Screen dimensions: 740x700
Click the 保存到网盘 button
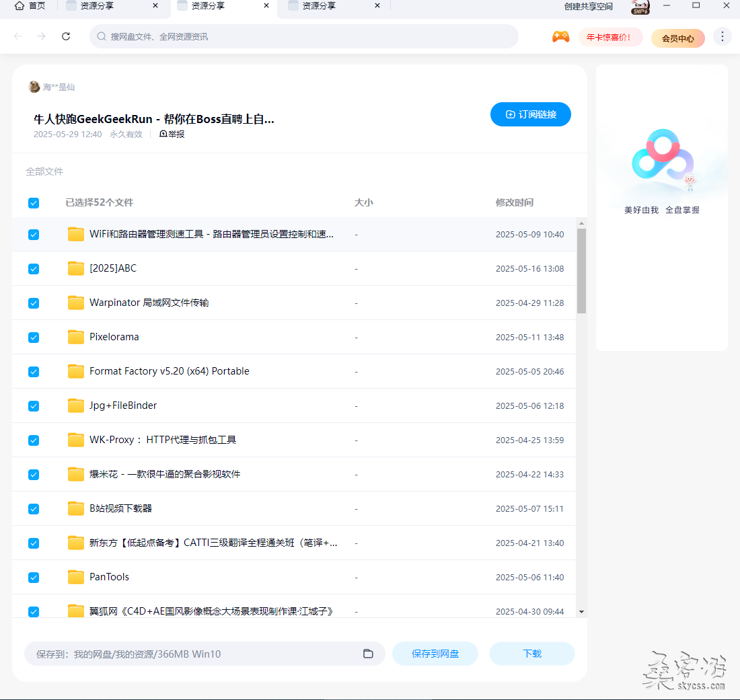(x=435, y=654)
